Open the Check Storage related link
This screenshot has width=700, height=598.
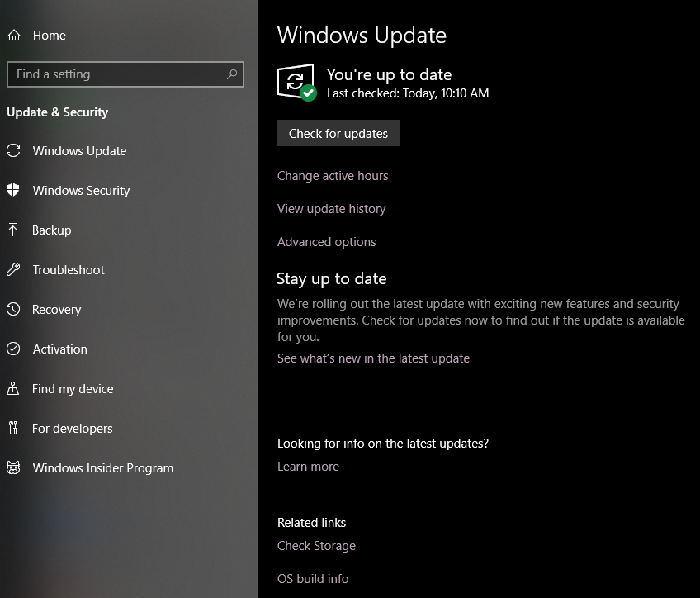(316, 546)
